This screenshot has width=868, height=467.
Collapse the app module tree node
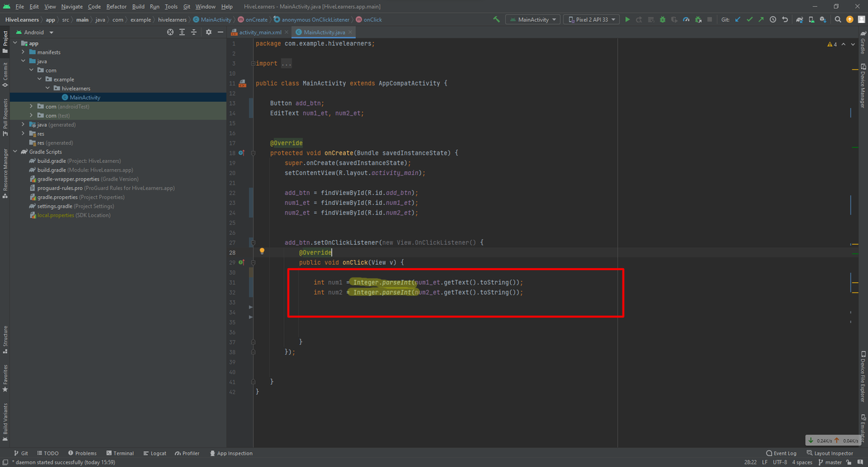point(15,43)
